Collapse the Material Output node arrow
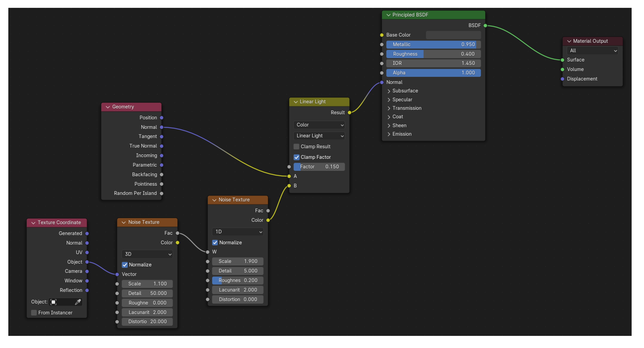Image resolution: width=644 pixels, height=348 pixels. tap(569, 41)
